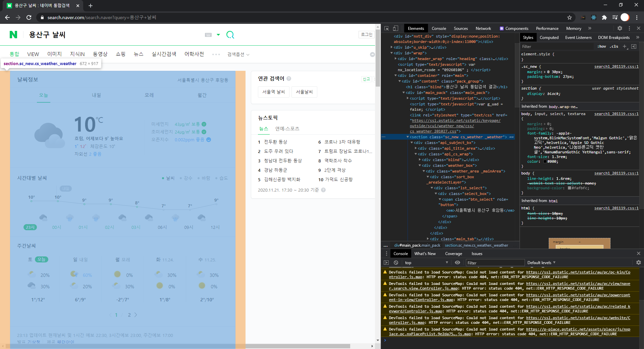Select the 뉴스 search tab

139,54
